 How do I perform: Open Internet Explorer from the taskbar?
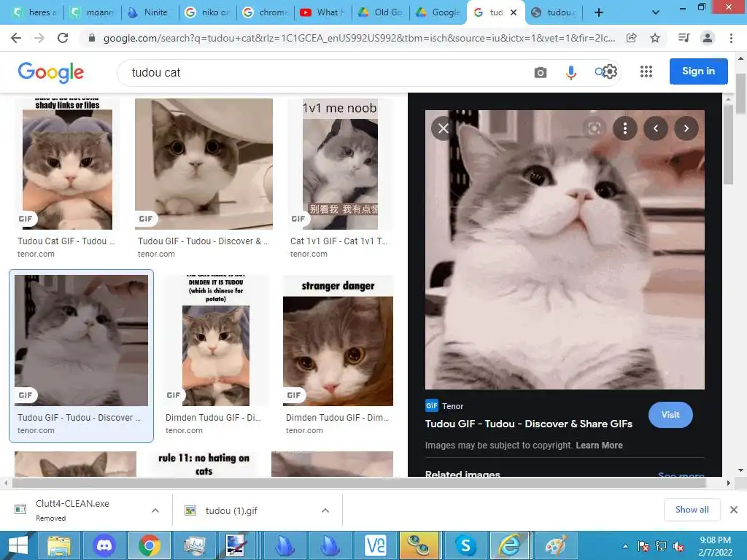click(510, 545)
